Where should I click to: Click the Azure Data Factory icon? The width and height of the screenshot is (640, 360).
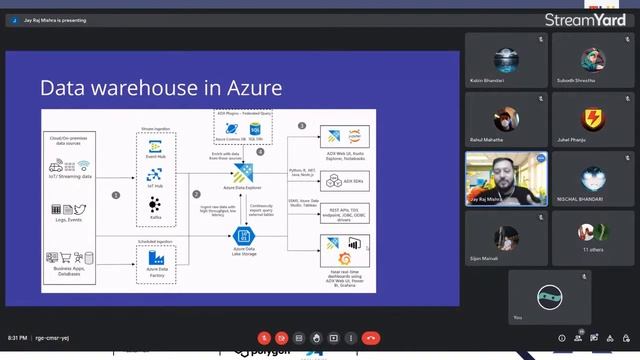[156, 258]
